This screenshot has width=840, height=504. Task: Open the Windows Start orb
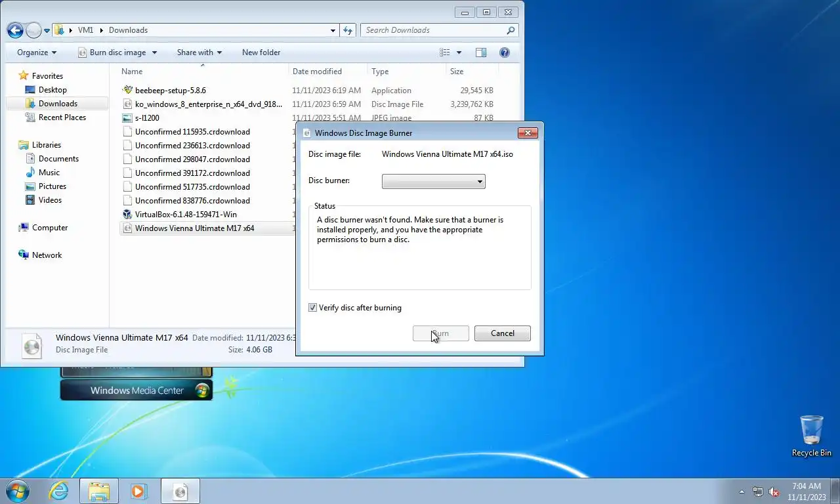tap(18, 490)
